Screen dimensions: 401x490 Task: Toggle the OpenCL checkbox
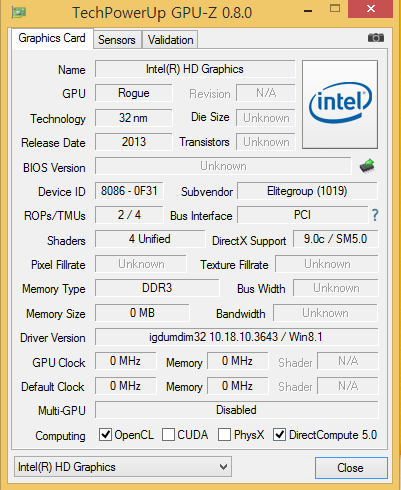(105, 435)
